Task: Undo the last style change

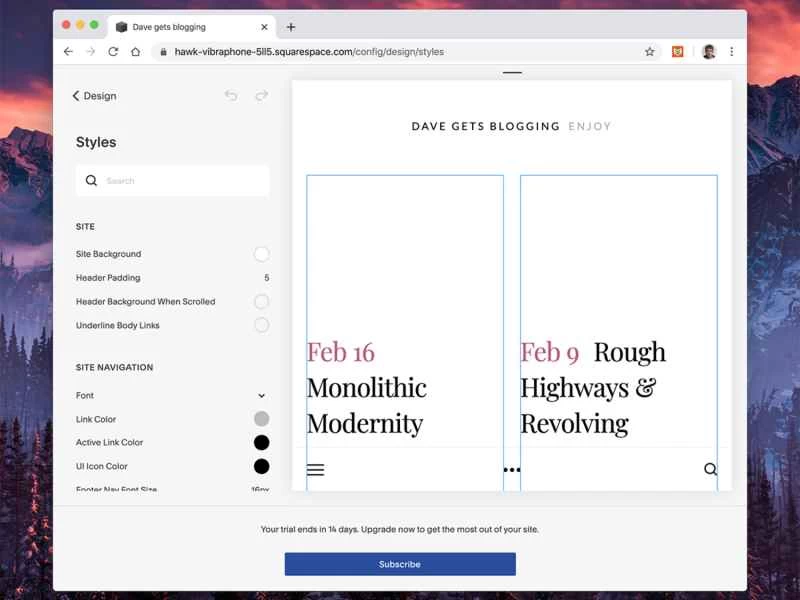Action: [231, 95]
